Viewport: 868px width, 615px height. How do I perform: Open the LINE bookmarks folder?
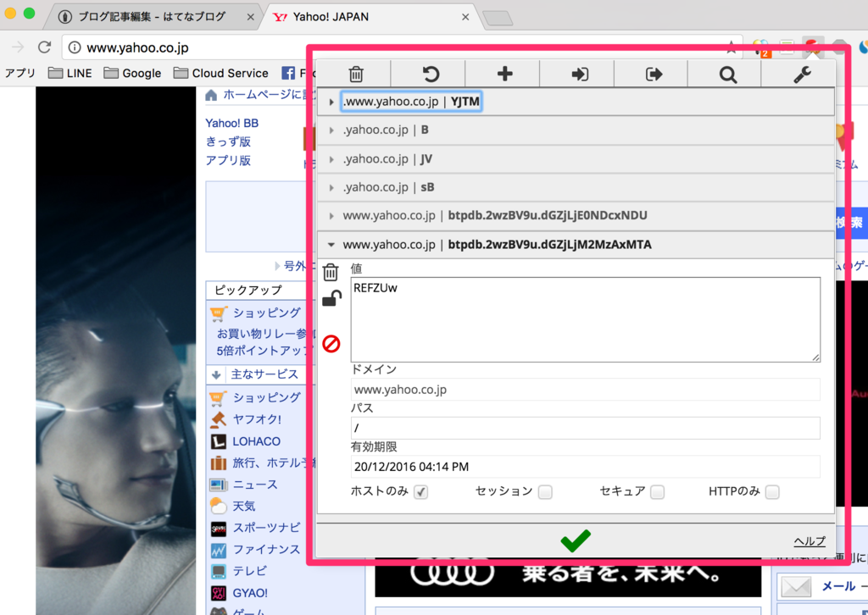pyautogui.click(x=70, y=73)
